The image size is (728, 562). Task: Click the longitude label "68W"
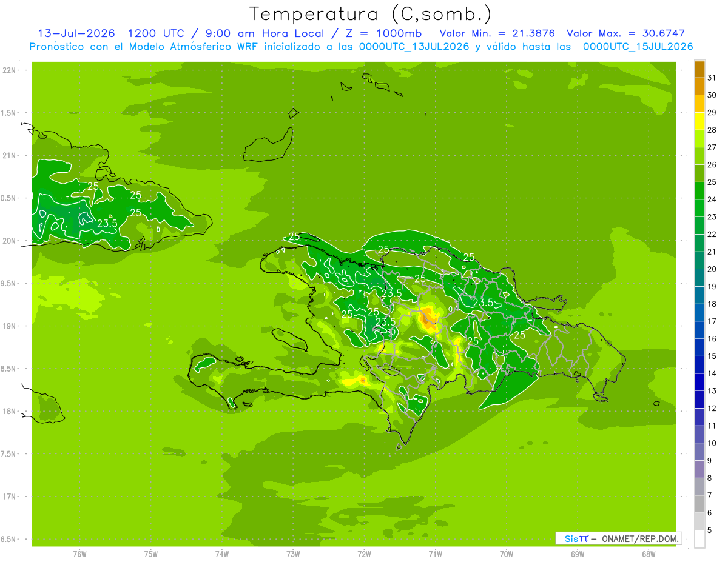[649, 554]
